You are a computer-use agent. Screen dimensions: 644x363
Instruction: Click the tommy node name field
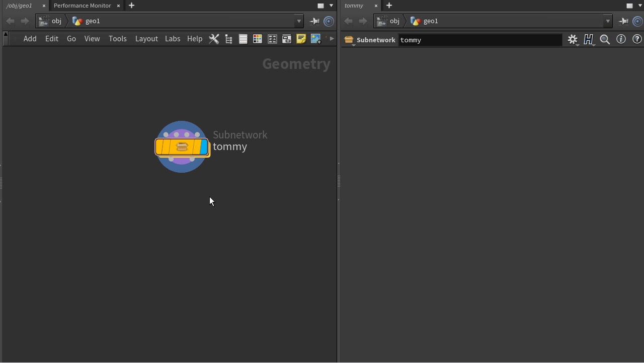pos(479,40)
